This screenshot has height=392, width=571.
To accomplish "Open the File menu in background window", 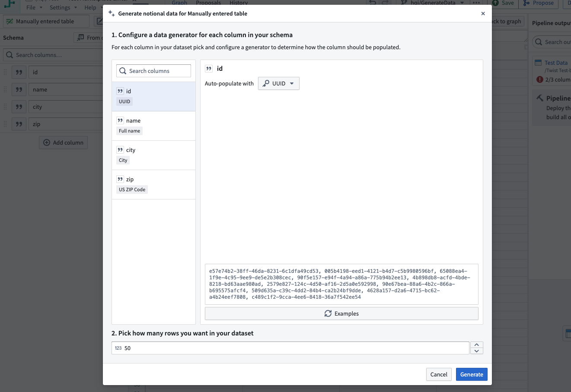I will click(x=34, y=7).
